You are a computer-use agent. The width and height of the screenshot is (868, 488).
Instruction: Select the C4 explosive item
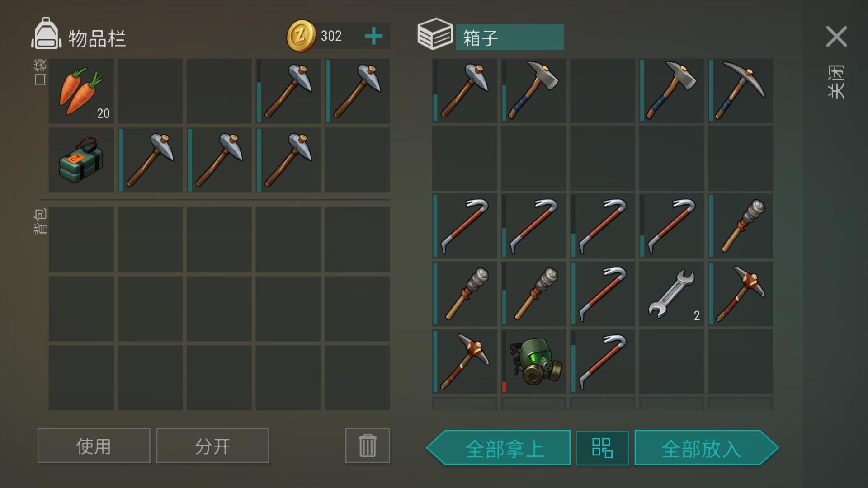[x=81, y=160]
